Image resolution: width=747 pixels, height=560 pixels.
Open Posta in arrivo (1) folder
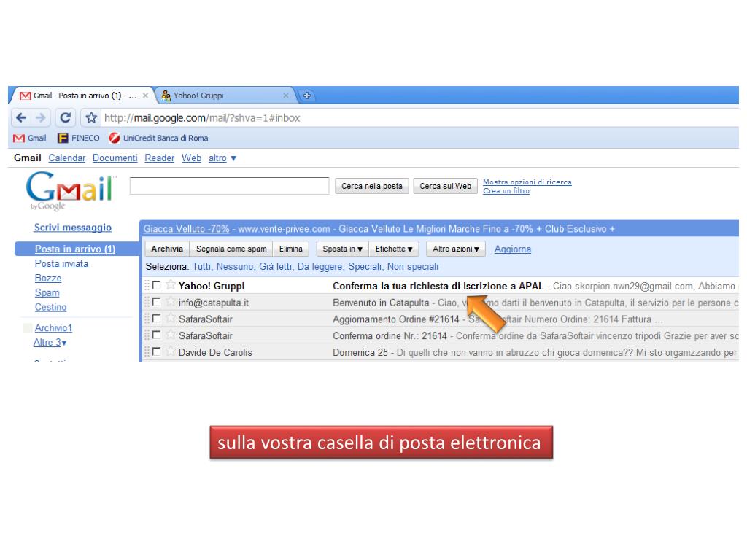(75, 249)
